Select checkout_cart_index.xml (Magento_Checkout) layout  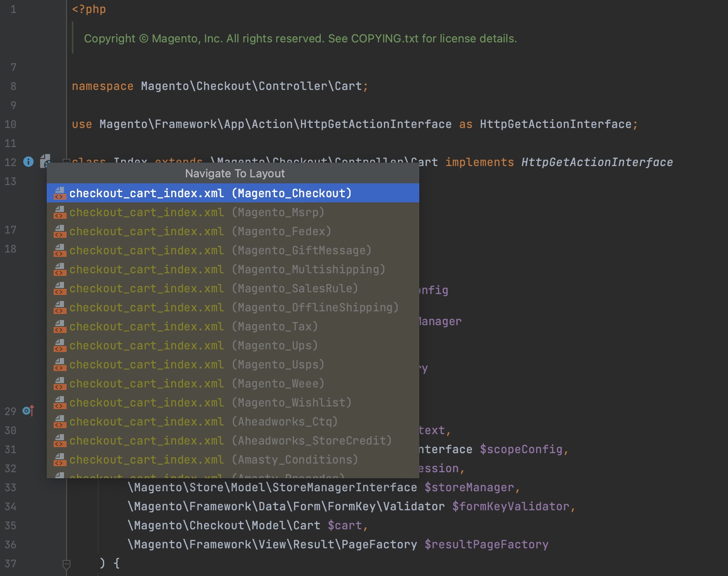pos(233,193)
